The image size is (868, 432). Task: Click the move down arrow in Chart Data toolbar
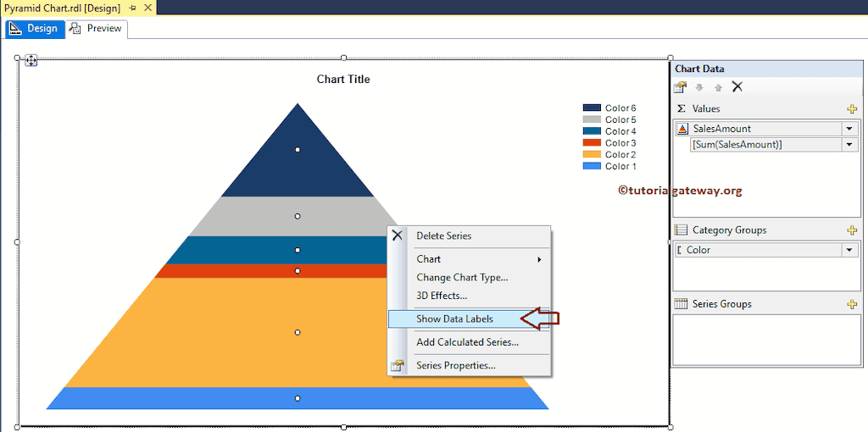point(698,87)
